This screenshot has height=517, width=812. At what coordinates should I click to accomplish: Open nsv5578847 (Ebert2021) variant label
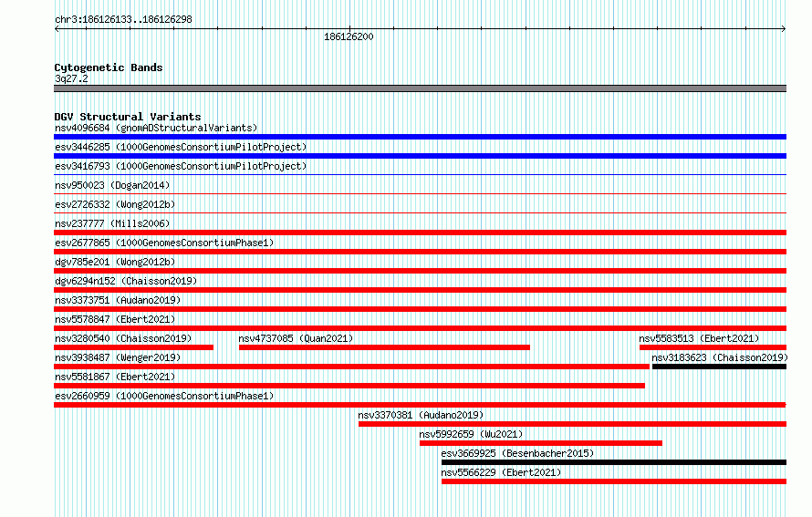(115, 319)
